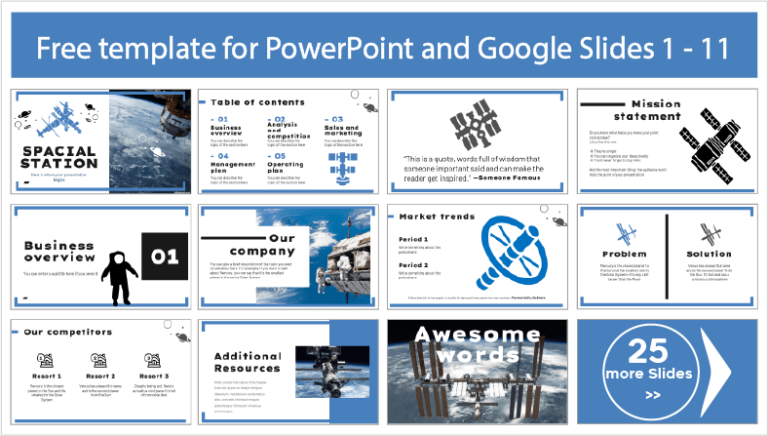This screenshot has width=768, height=436.
Task: Click the '01 Business overview' contents entry
Action: coord(229,132)
